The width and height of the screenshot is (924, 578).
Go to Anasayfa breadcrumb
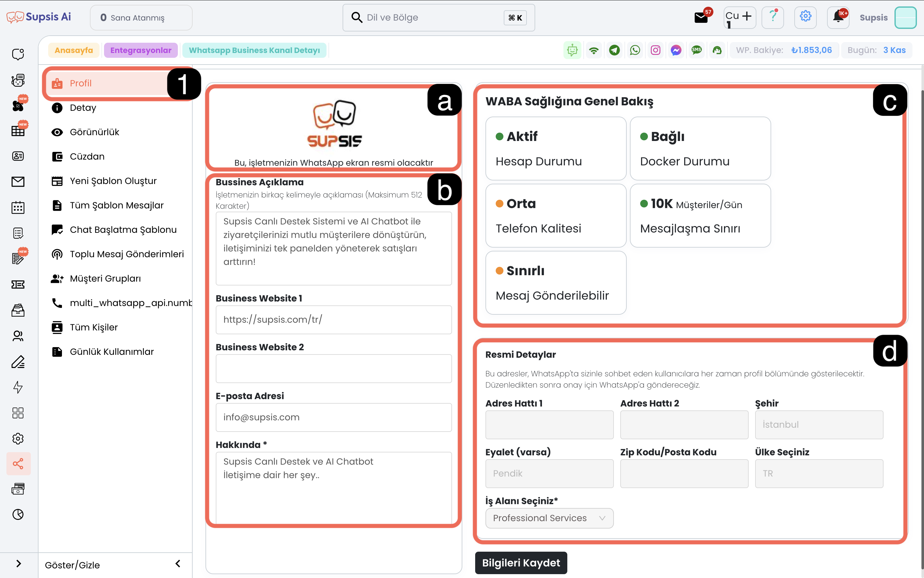click(x=74, y=50)
